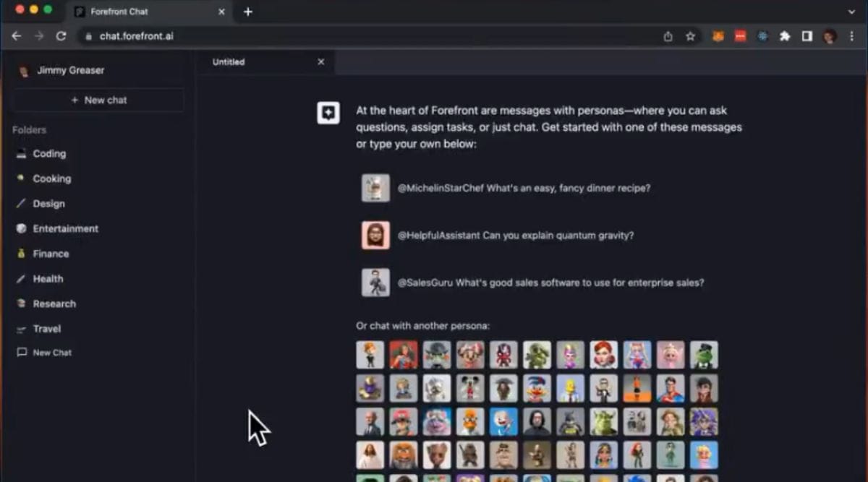Open the New Chat conversation entry
Image resolution: width=868 pixels, height=482 pixels.
(52, 353)
